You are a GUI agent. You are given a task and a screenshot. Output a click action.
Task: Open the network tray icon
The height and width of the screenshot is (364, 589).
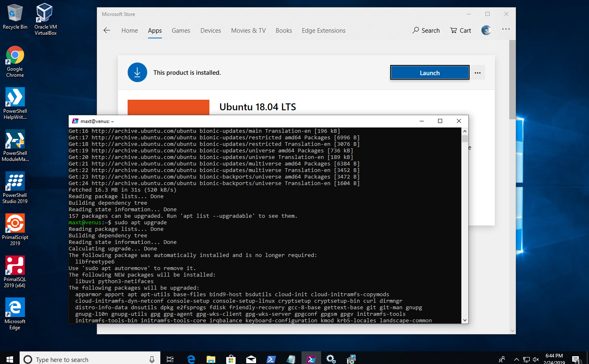[x=526, y=360]
